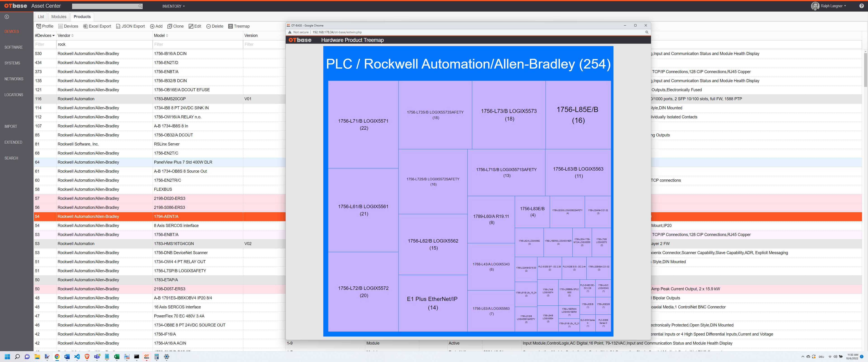Open the Profile toolbar button
868x362 pixels.
[45, 26]
